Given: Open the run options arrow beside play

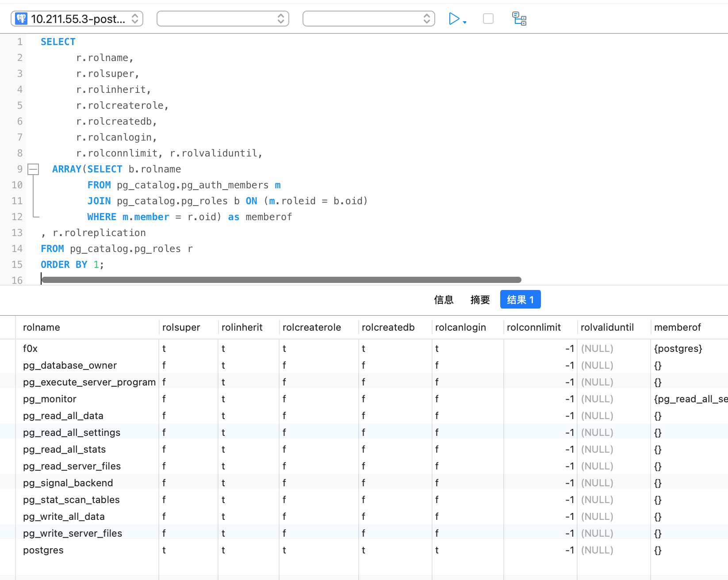Looking at the screenshot, I should (x=465, y=22).
